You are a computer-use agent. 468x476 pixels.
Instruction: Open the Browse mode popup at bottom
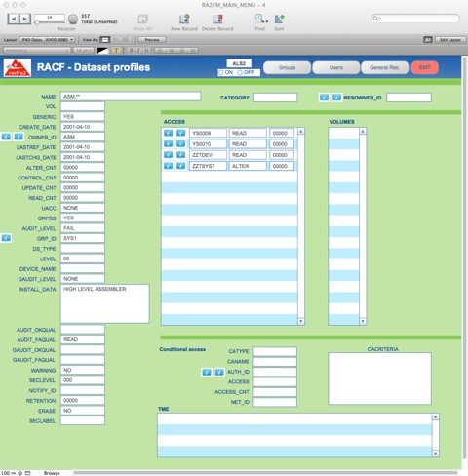coord(52,473)
